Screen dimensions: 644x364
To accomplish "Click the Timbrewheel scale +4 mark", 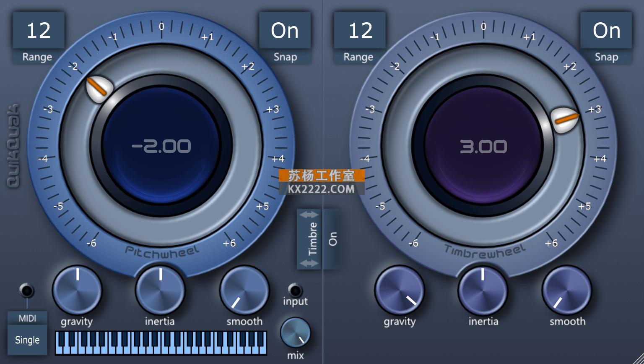I will (x=600, y=159).
